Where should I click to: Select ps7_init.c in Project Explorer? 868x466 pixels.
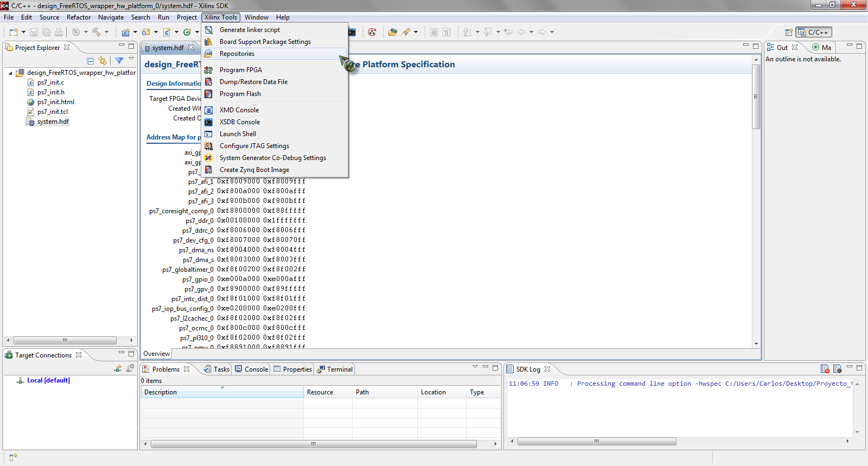[x=50, y=82]
